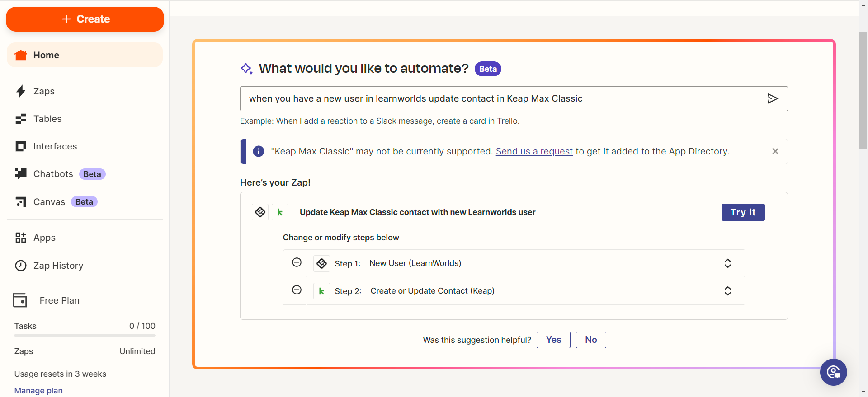Viewport: 868px width, 397px height.
Task: Submit the prompt with send arrow icon
Action: tap(773, 98)
